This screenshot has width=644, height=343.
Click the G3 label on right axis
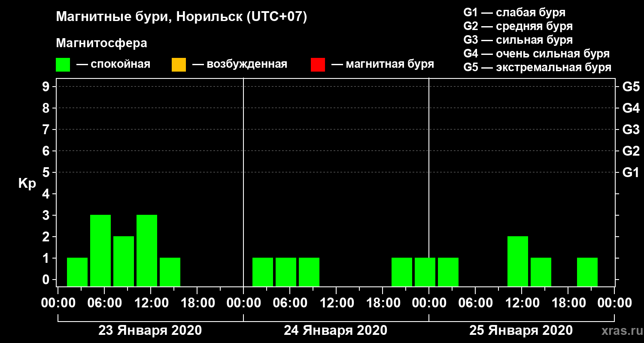631,129
